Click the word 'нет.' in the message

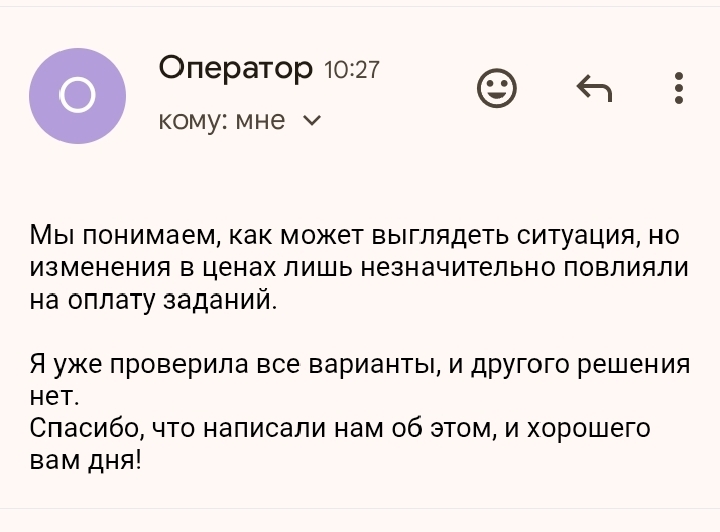[55, 397]
